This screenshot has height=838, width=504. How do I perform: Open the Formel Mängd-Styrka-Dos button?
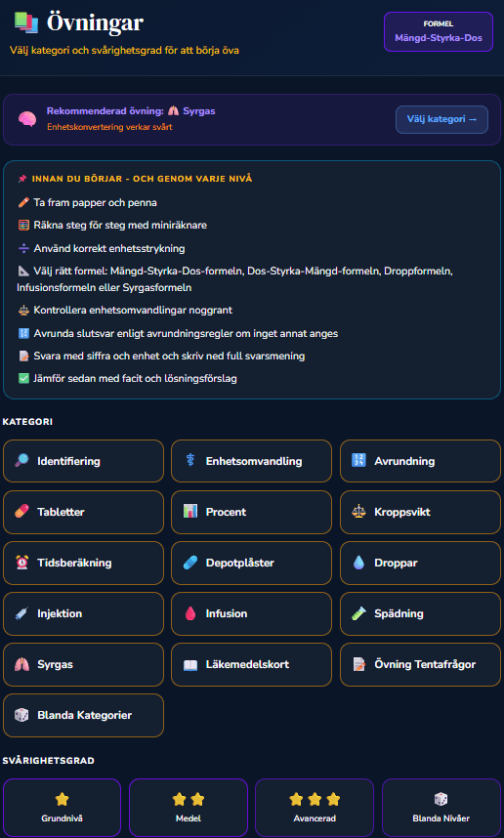[x=439, y=32]
